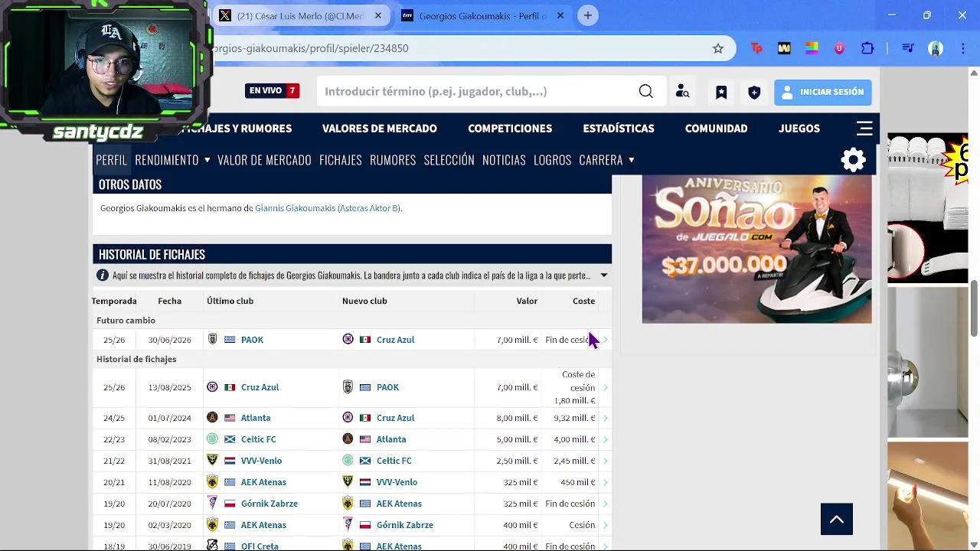980x551 pixels.
Task: Click the Górnik Zabrze crest in 19/20 20/07/2020 row
Action: (212, 503)
